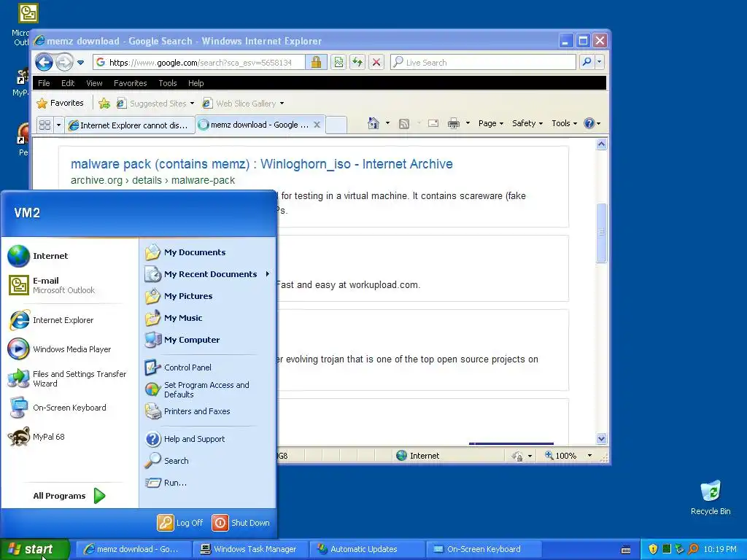Switch to Internet Explorer cannot display tab
747x560 pixels.
point(129,125)
